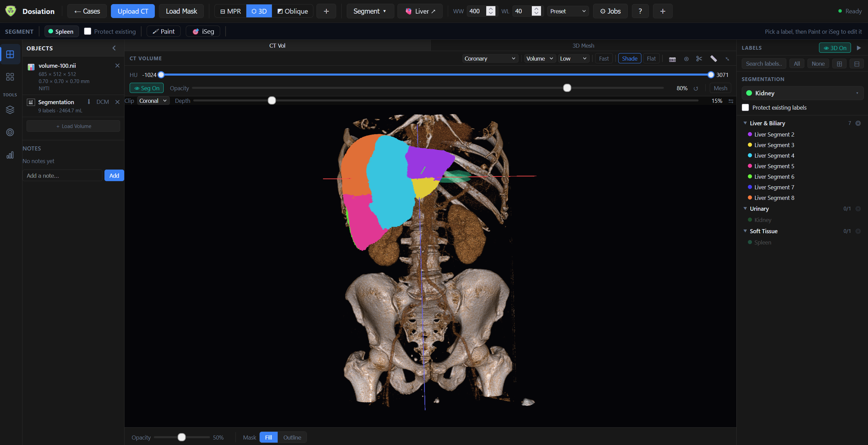Click the Load Volume button
The width and height of the screenshot is (868, 445).
[73, 126]
